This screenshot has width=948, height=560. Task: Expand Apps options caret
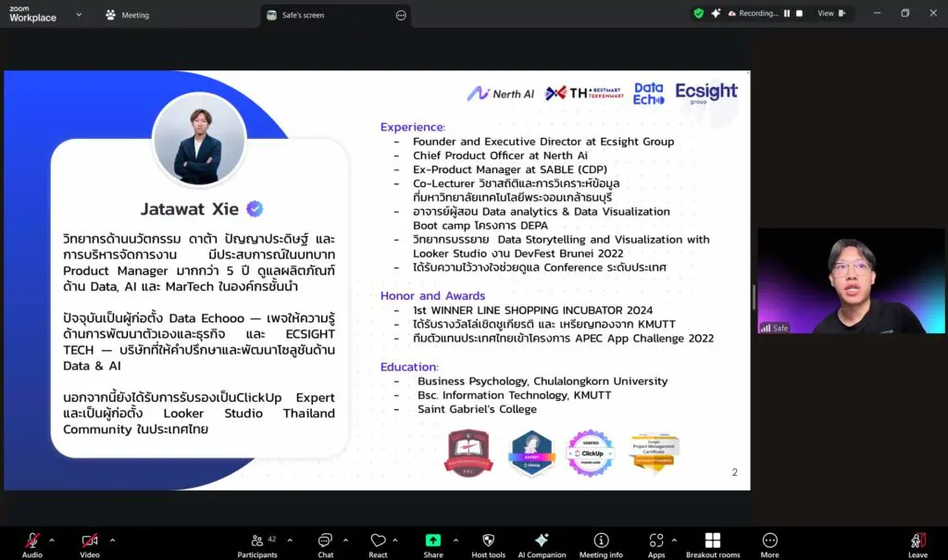674,540
